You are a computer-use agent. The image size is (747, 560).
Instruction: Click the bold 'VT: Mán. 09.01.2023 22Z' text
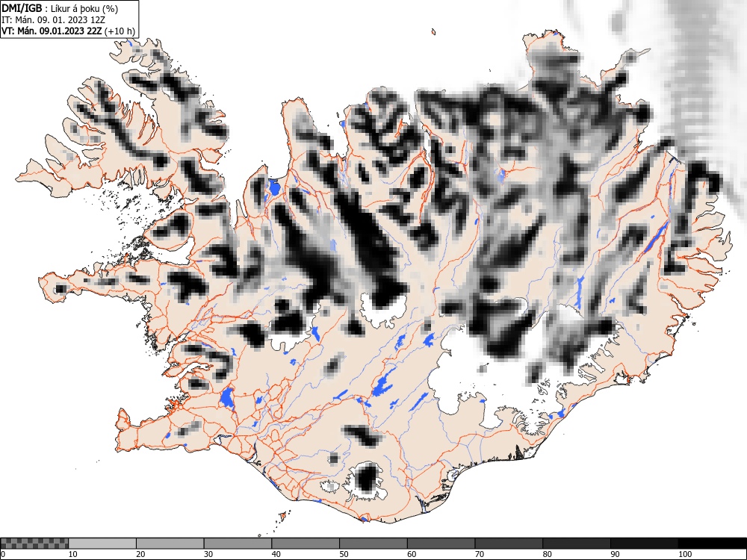(52, 31)
